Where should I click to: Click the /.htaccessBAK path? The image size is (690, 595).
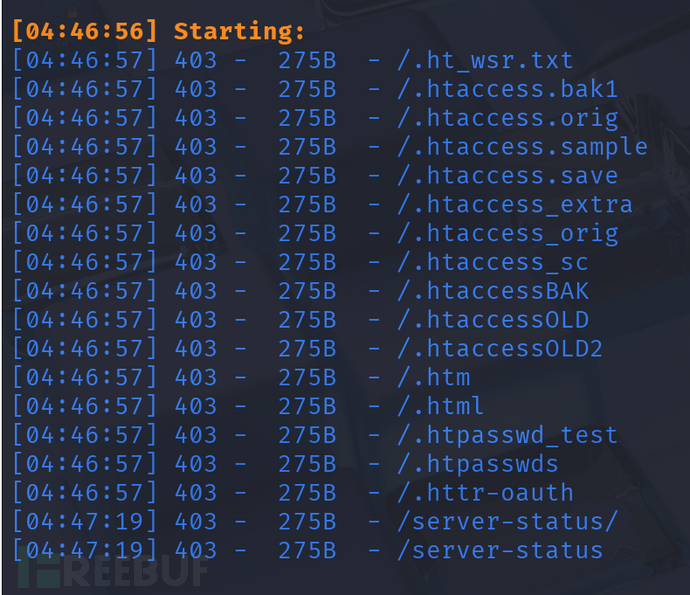pos(494,292)
